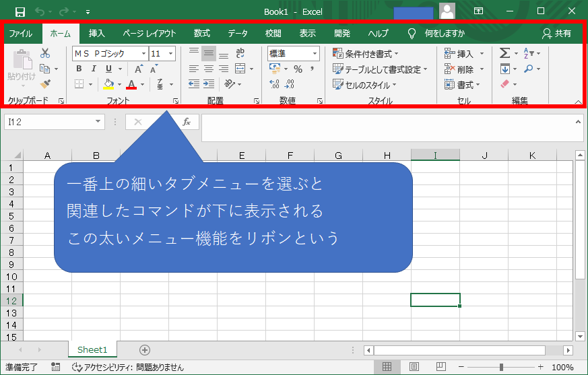Click the AutoSum sigma icon
This screenshot has width=588, height=375.
pos(504,54)
